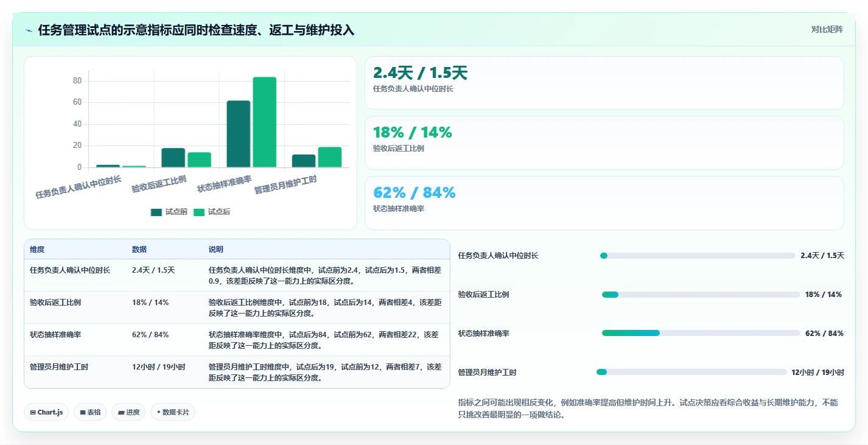Click the 数据 column header
This screenshot has width=868, height=445.
pos(139,250)
